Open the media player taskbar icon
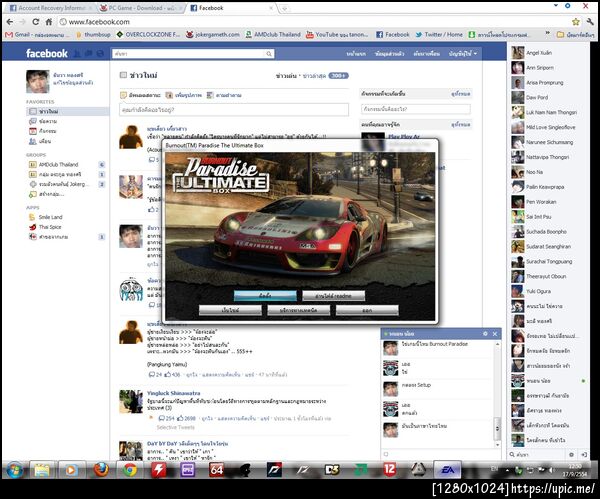 tap(71, 470)
